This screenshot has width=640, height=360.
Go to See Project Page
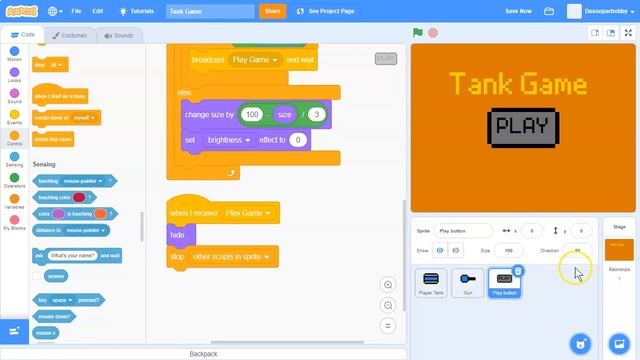[326, 11]
